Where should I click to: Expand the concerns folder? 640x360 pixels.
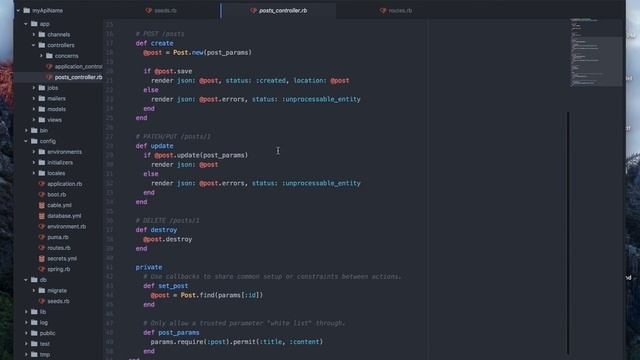click(41, 56)
